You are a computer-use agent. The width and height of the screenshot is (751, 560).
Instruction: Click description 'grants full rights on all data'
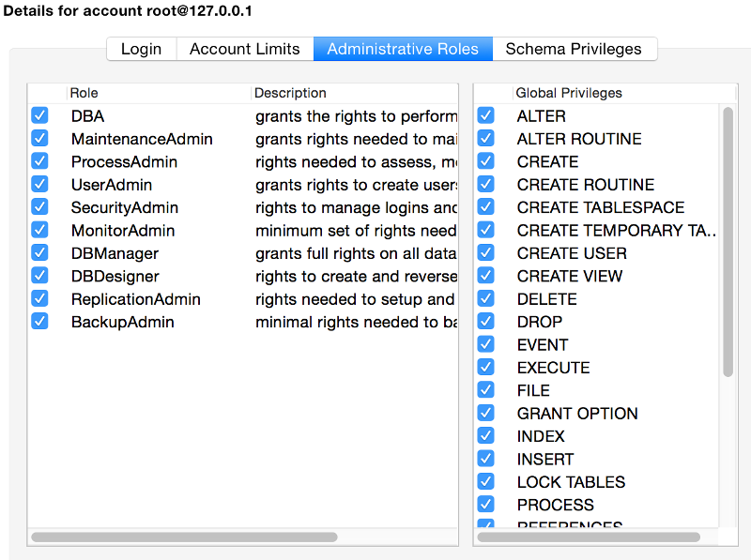(x=356, y=253)
